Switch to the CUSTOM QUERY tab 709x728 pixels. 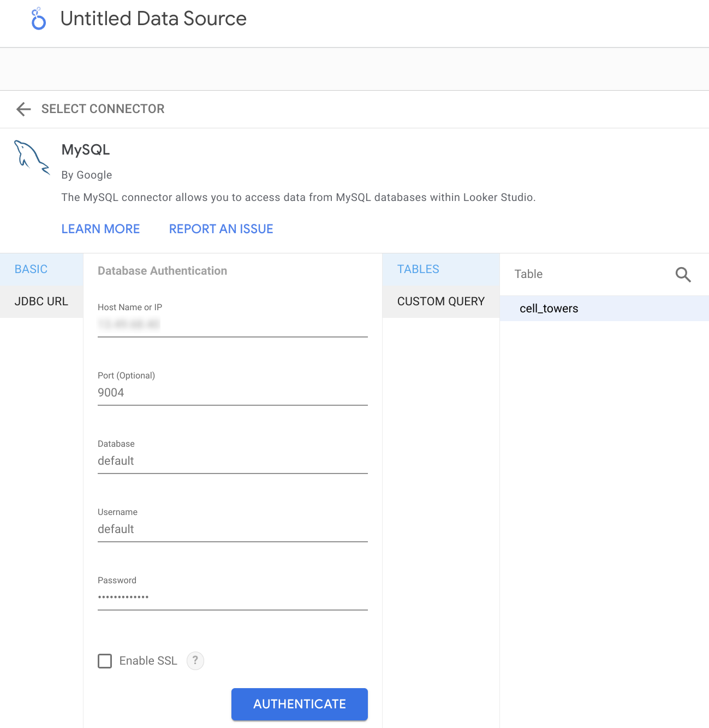click(440, 301)
